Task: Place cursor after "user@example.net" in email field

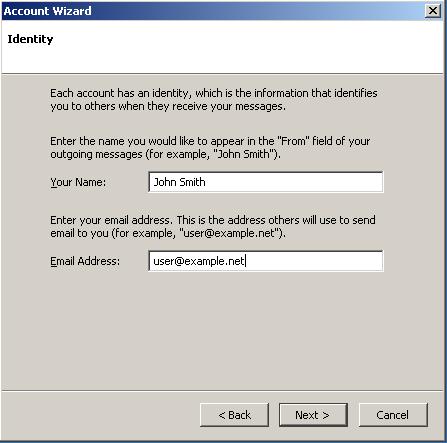Action: click(246, 261)
